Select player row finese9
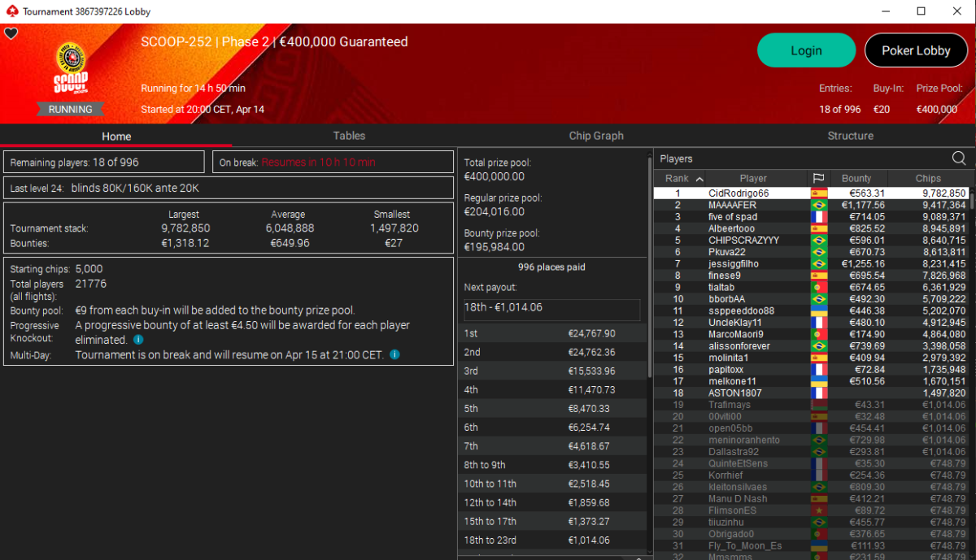This screenshot has width=976, height=560. [x=811, y=276]
